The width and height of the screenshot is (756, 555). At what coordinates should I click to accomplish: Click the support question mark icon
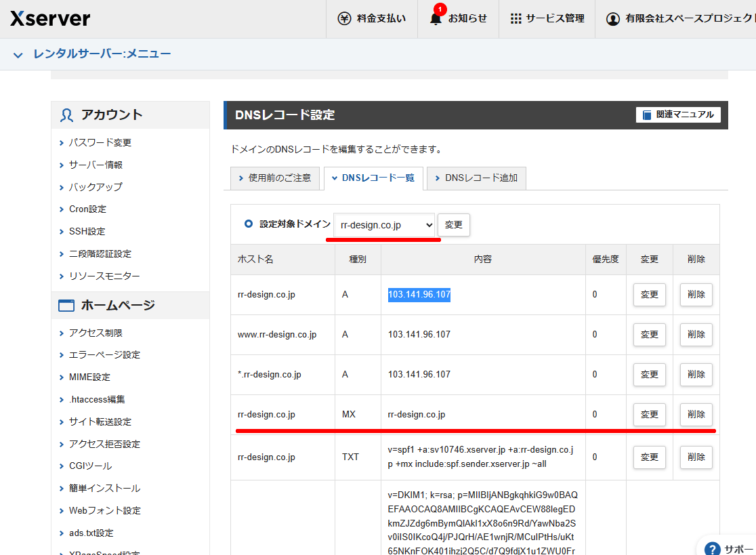pyautogui.click(x=712, y=549)
